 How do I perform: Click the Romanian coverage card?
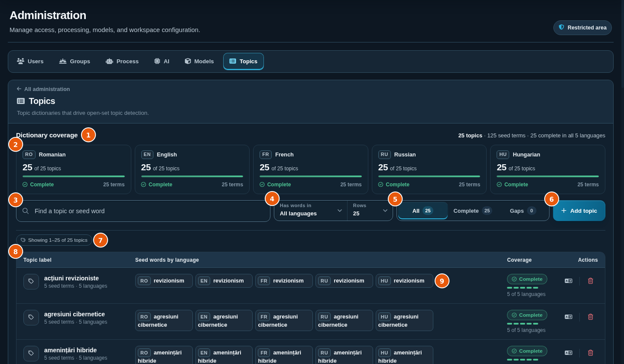74,169
